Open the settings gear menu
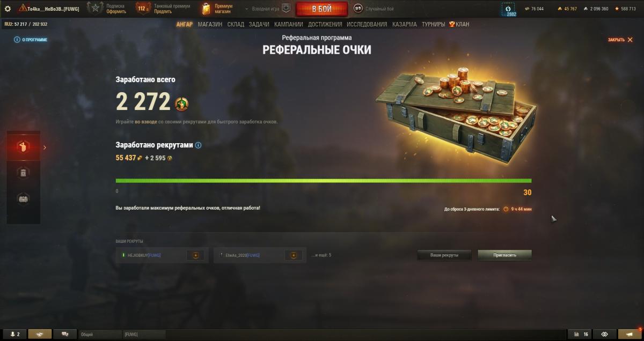Image resolution: width=644 pixels, height=341 pixels. coord(8,9)
